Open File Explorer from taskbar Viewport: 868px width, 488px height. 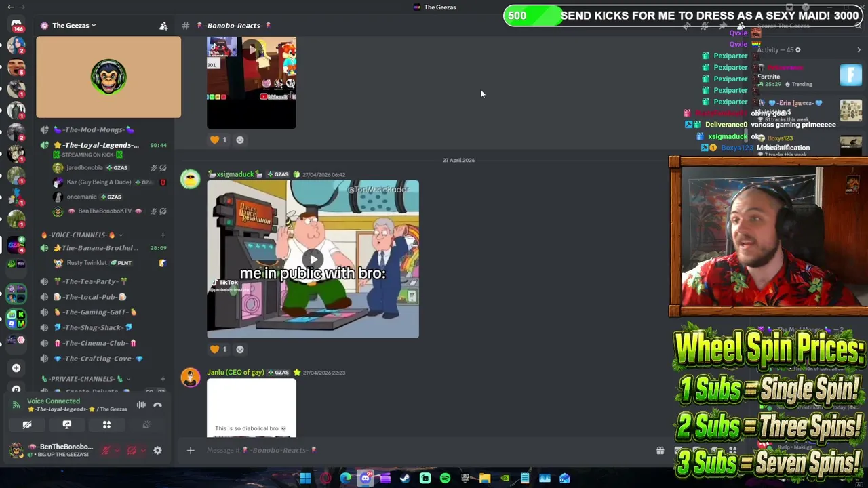pos(485,479)
